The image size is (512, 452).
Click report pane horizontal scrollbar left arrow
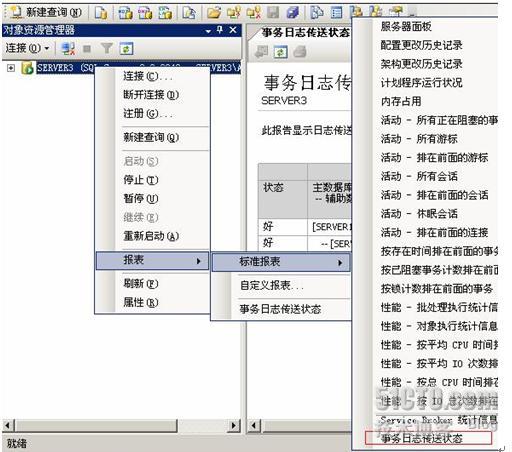(254, 426)
